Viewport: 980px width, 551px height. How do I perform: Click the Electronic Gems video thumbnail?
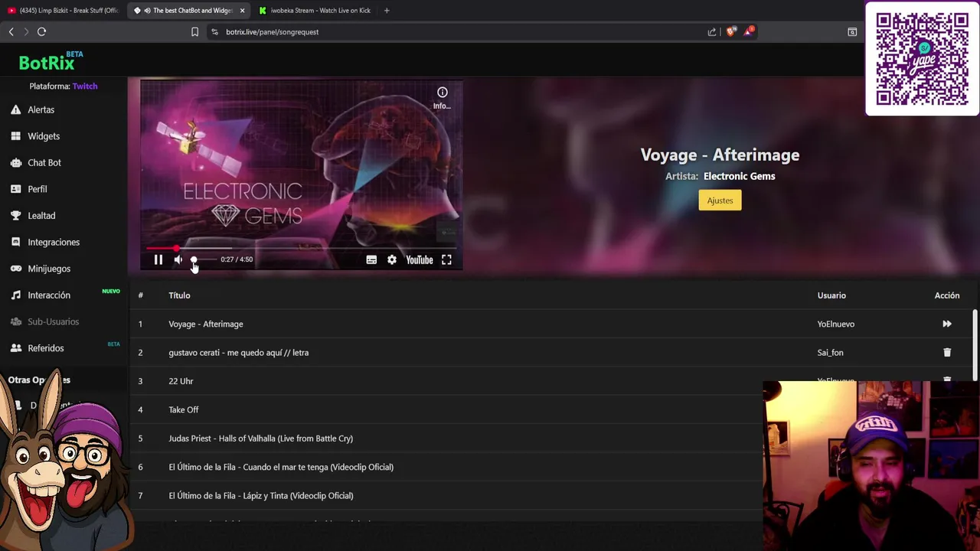click(x=301, y=174)
